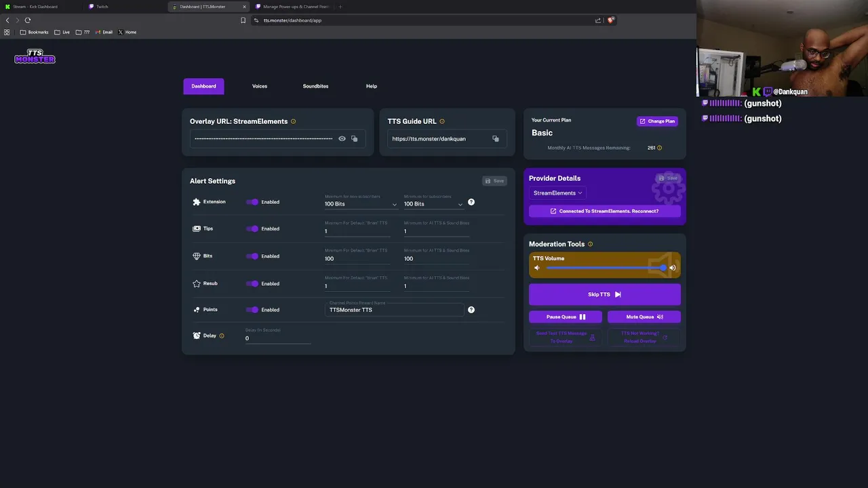Image resolution: width=868 pixels, height=488 pixels.
Task: Click the volume-high speaker icon
Action: point(673,268)
